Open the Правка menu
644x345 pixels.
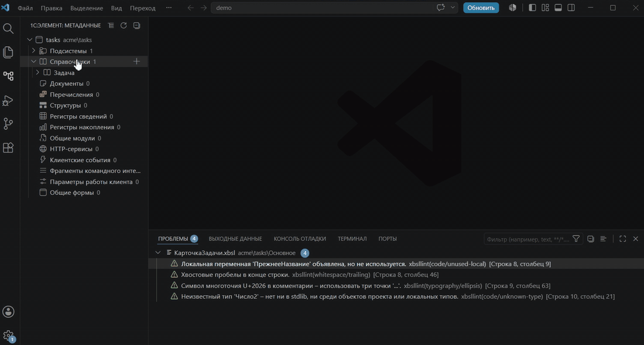[x=52, y=8]
